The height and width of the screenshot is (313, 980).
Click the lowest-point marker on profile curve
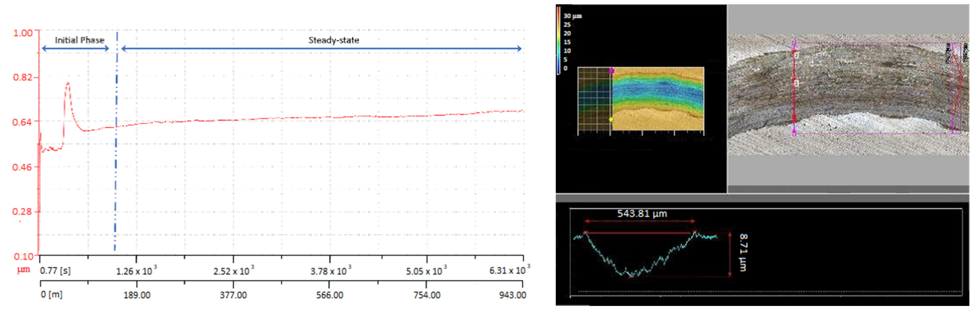tap(631, 276)
